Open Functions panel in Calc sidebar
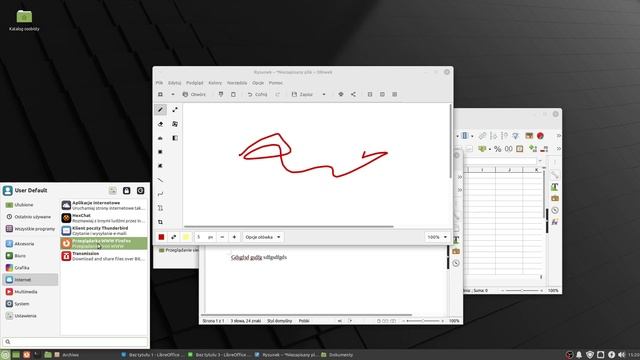The height and width of the screenshot is (360, 640). (x=555, y=222)
